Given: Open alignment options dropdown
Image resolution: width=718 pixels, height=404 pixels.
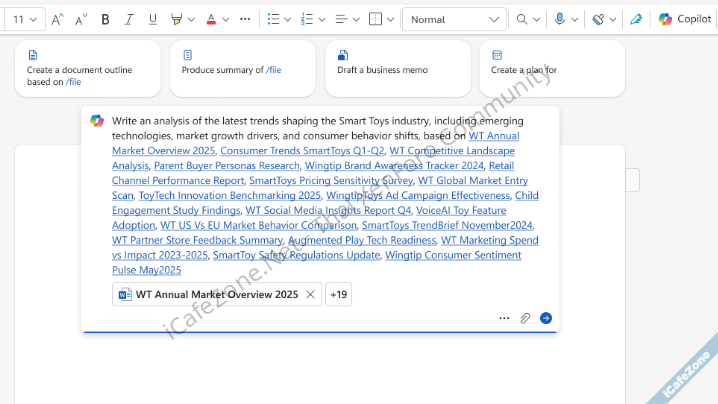Looking at the screenshot, I should tap(356, 19).
